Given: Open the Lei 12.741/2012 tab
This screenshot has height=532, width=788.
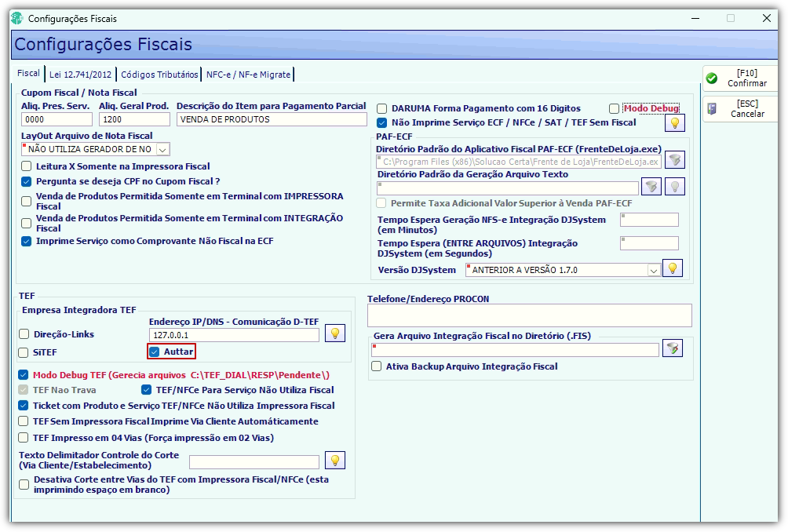Looking at the screenshot, I should coord(80,75).
